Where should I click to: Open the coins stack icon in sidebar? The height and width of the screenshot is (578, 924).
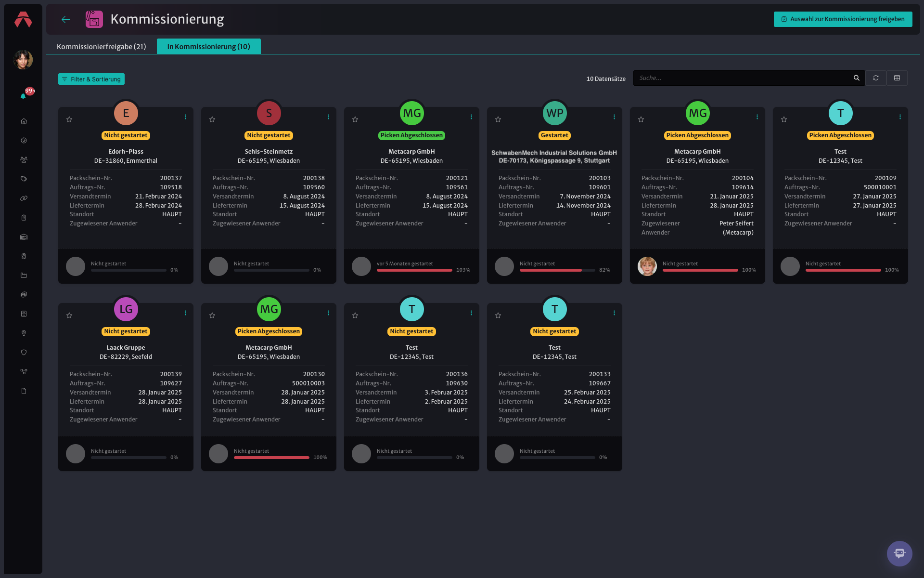pos(24,294)
